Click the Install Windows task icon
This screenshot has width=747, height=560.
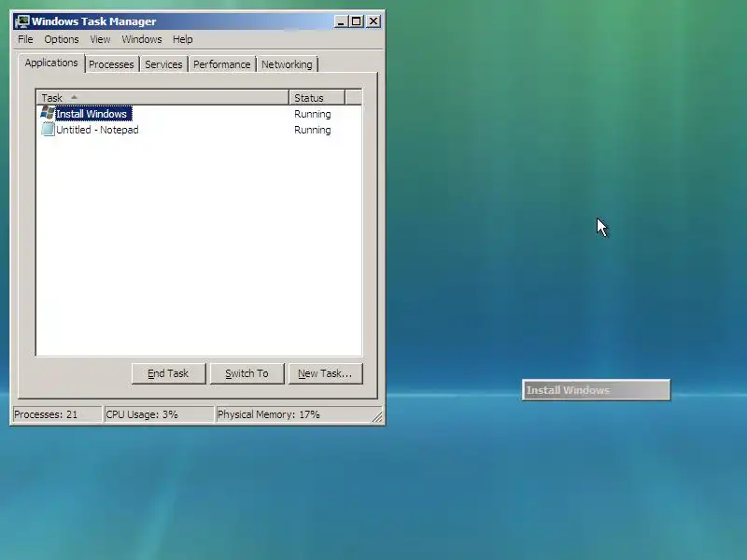(48, 113)
